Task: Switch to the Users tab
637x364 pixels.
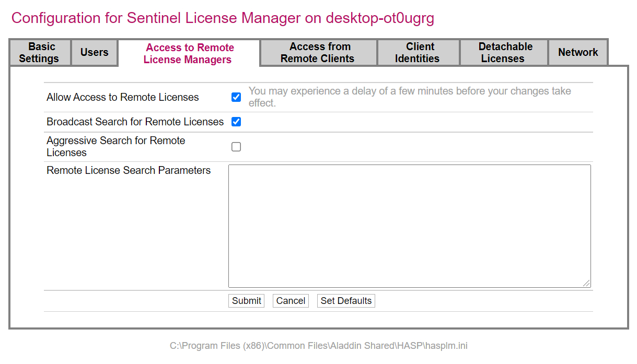Action: (94, 53)
